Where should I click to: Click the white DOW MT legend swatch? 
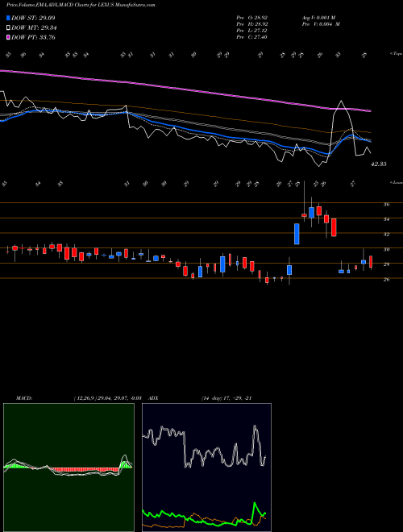coord(8,27)
